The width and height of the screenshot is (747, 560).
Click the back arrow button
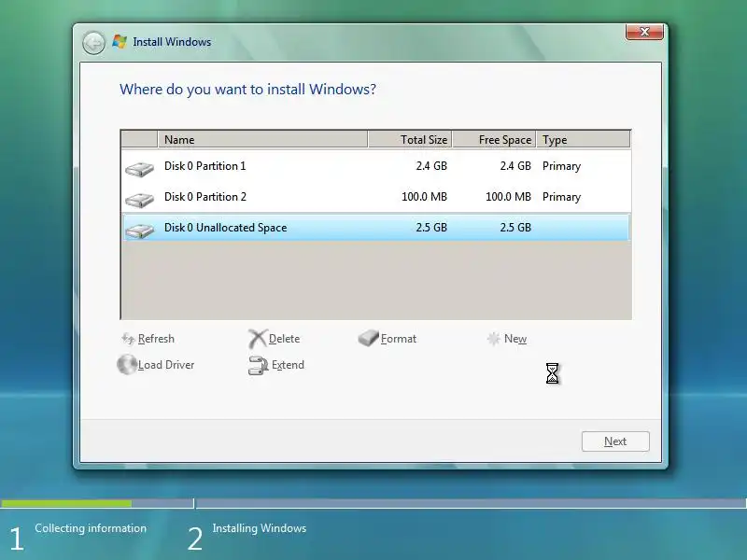[x=93, y=43]
